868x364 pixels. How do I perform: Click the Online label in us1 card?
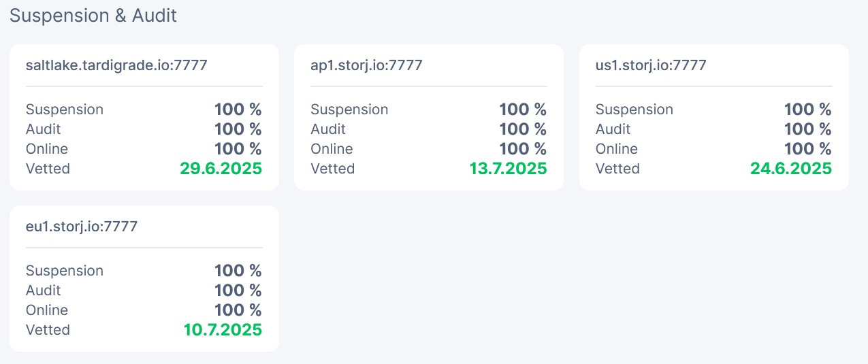point(617,149)
